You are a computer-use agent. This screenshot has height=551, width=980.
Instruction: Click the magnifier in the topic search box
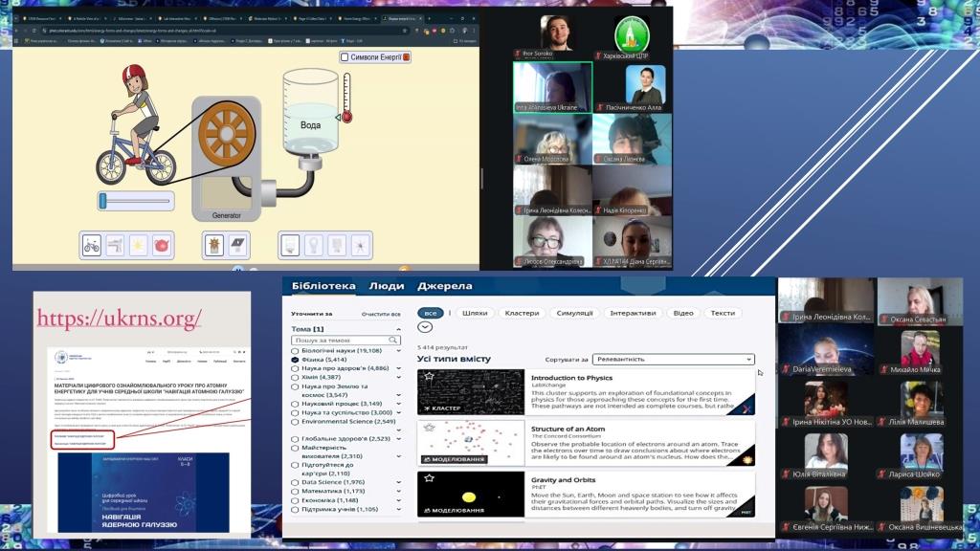click(393, 340)
